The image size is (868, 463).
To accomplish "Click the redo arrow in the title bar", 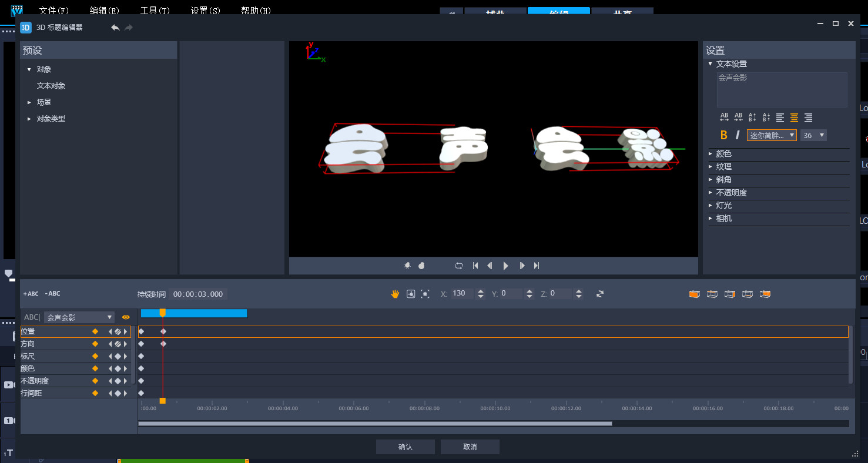I will click(x=129, y=28).
